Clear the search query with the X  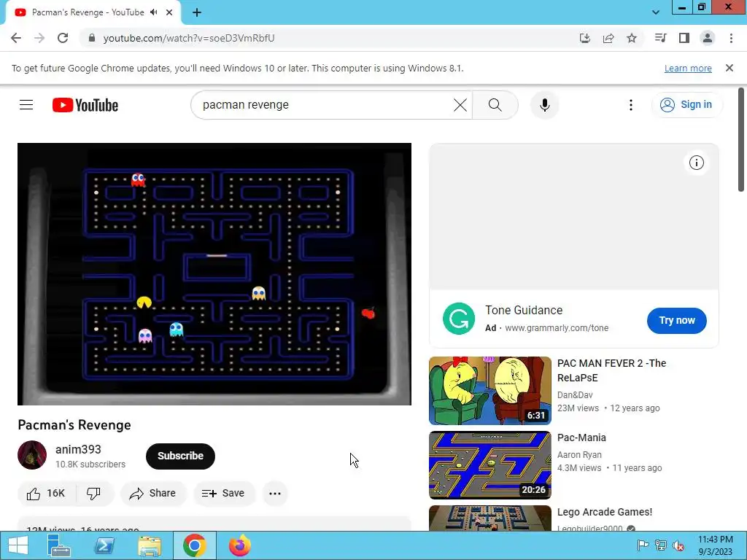460,105
